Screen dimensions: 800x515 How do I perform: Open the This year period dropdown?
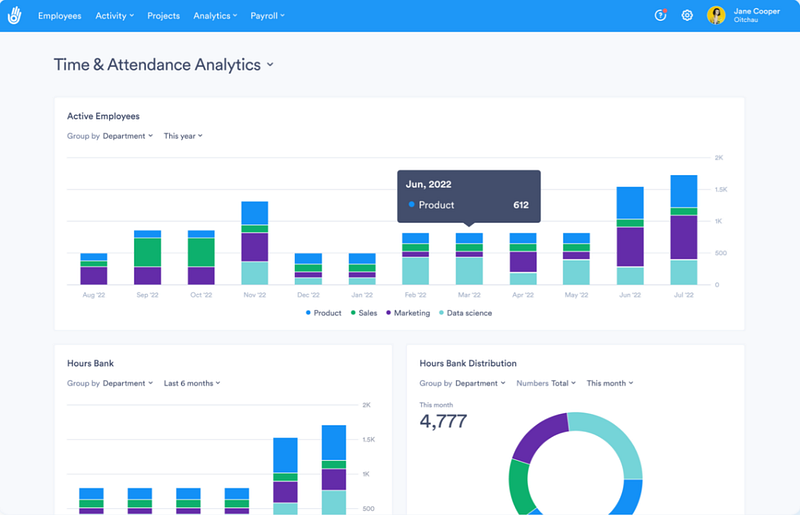pyautogui.click(x=183, y=136)
